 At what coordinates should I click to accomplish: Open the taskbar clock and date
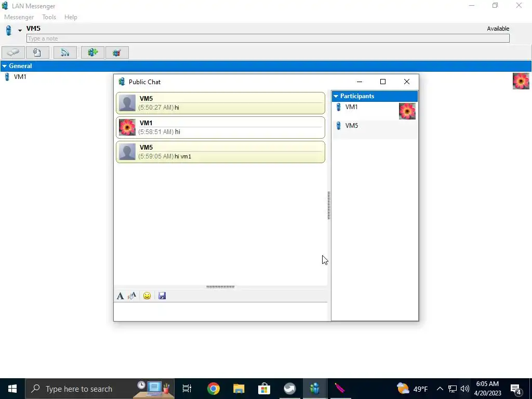pyautogui.click(x=487, y=389)
